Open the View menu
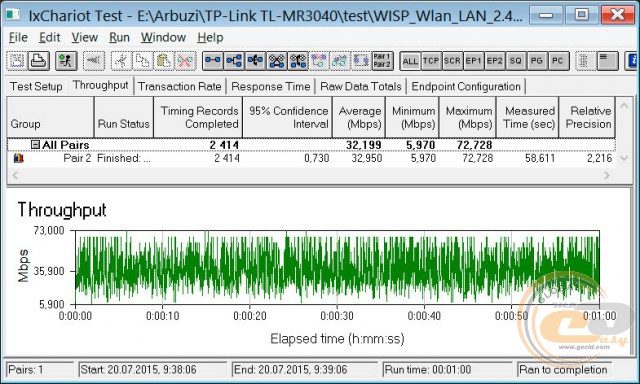The width and height of the screenshot is (640, 384). coord(84,38)
